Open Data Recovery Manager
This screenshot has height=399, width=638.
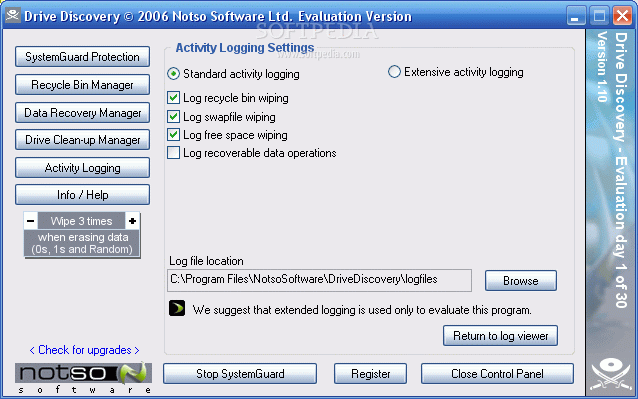click(82, 113)
